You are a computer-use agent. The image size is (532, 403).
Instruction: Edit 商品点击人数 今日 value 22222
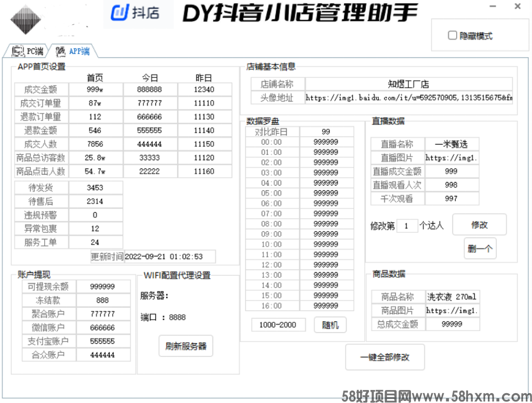[150, 172]
